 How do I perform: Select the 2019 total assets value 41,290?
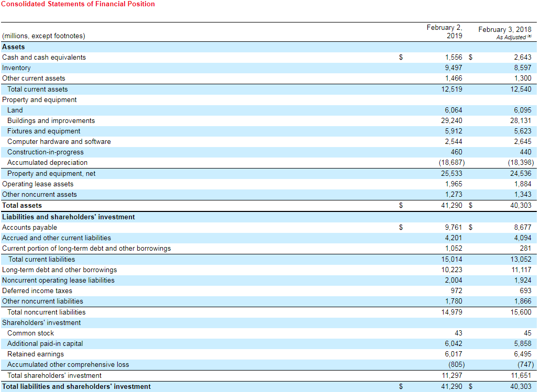pos(451,206)
